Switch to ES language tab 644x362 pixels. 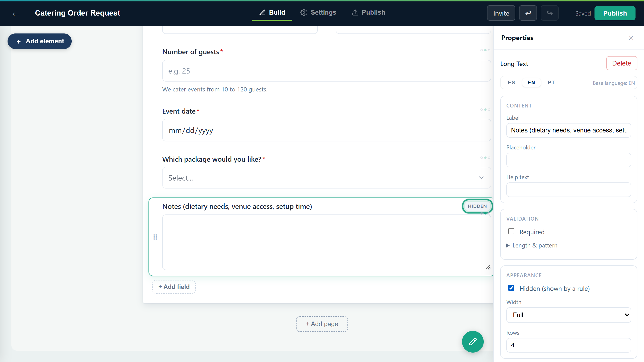(x=511, y=82)
